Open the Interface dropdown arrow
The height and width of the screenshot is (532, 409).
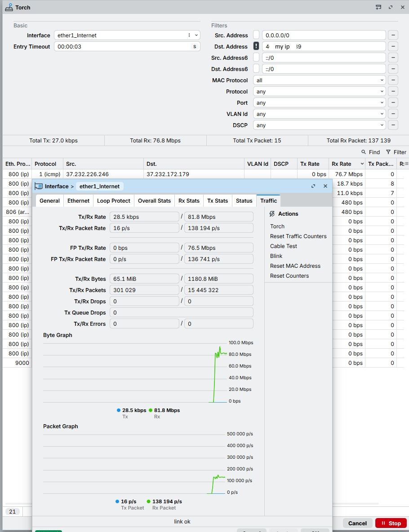(196, 35)
